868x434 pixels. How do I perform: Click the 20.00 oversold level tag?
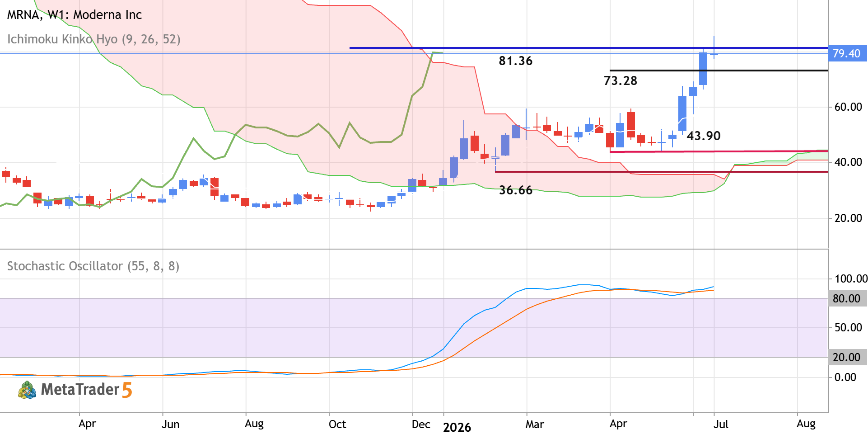tap(847, 357)
